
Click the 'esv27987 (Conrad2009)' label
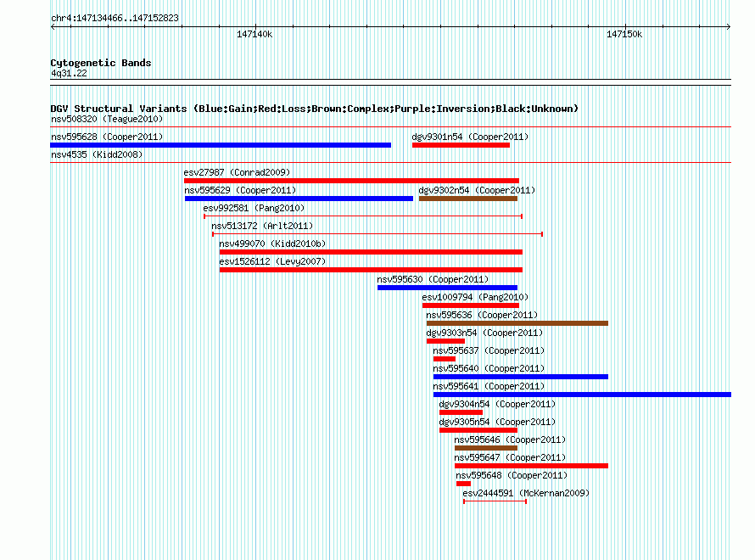pyautogui.click(x=237, y=172)
